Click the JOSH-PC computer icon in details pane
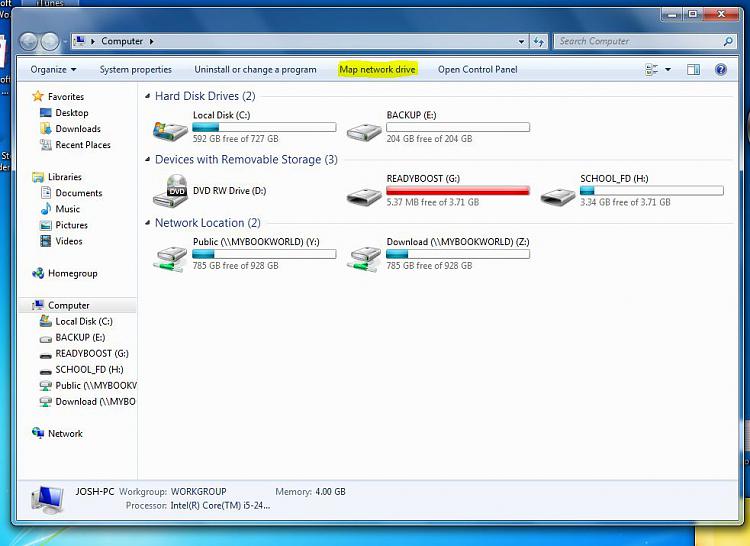The height and width of the screenshot is (546, 750). coord(47,500)
